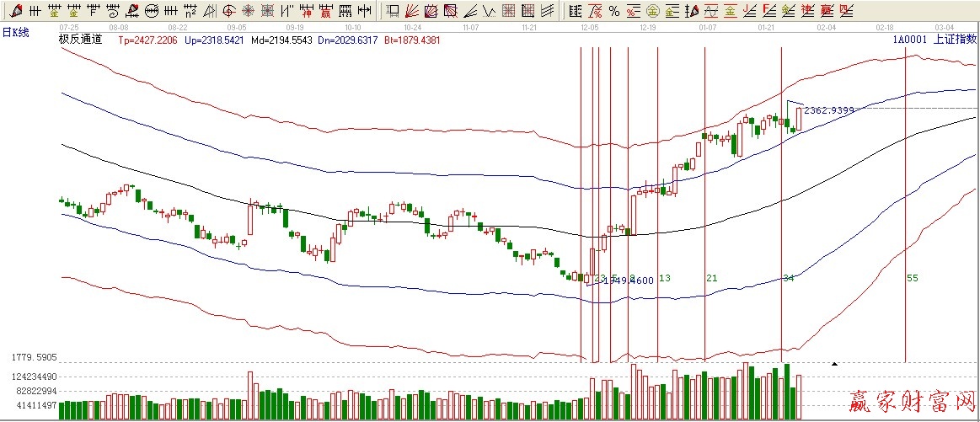Click the small black triangle above volume chart
The height and width of the screenshot is (422, 980).
(834, 364)
